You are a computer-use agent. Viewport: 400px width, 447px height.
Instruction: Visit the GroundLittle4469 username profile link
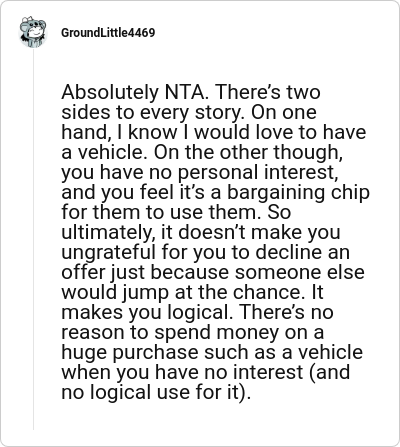tap(108, 33)
